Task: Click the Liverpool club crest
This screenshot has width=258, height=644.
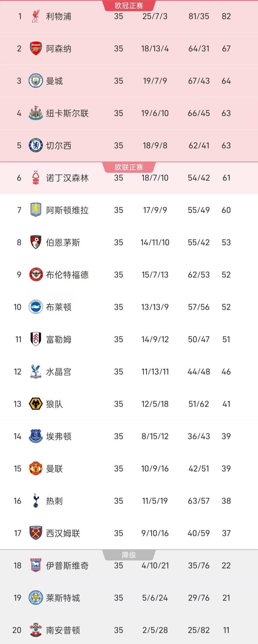Action: tap(36, 16)
